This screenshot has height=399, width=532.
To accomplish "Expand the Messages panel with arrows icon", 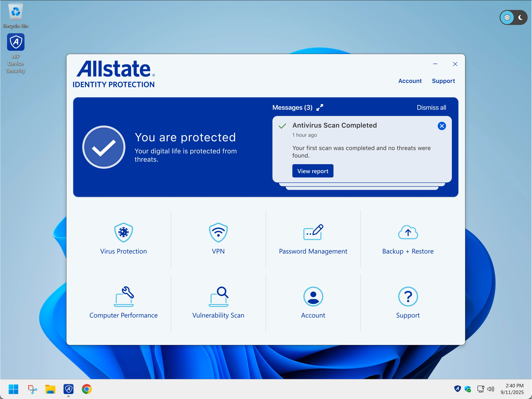I will [320, 108].
